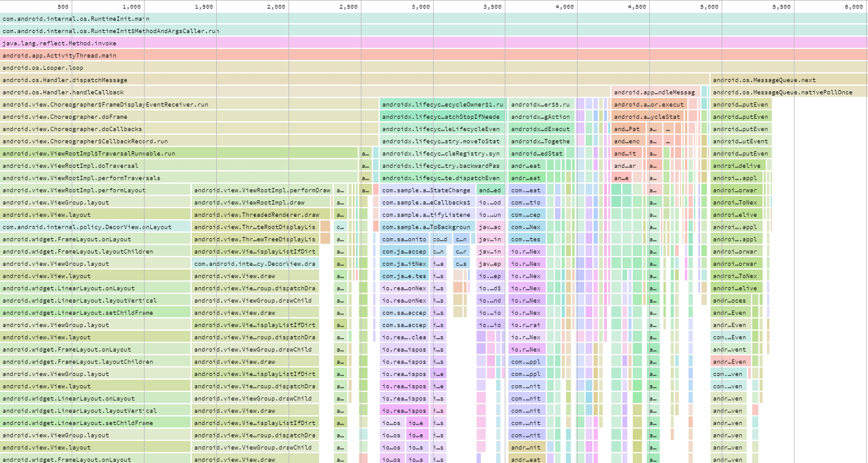Select the android.os.Looper.loop frame

coord(429,67)
